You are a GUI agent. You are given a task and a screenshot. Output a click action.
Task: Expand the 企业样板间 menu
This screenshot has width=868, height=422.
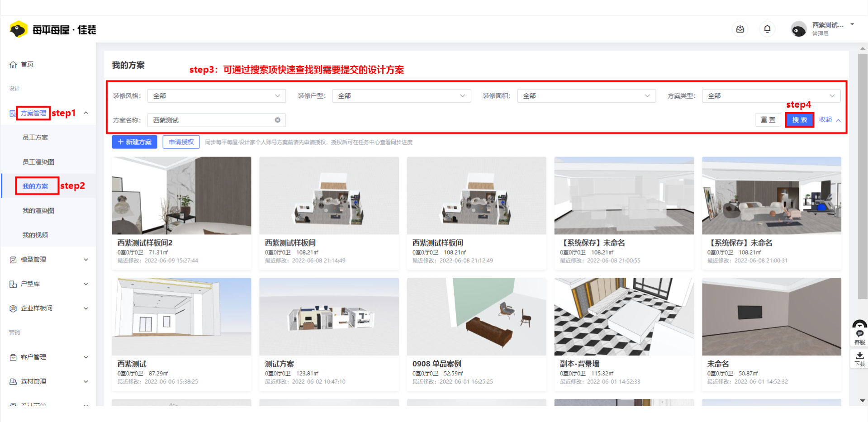click(85, 308)
